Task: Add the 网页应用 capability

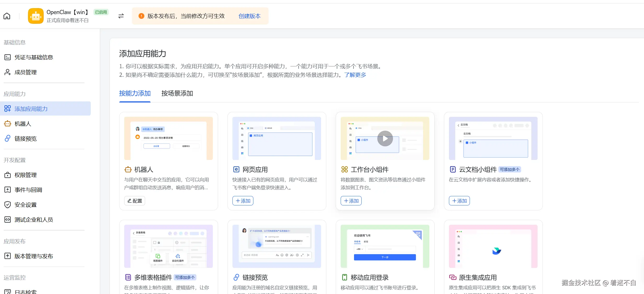Action: tap(243, 201)
